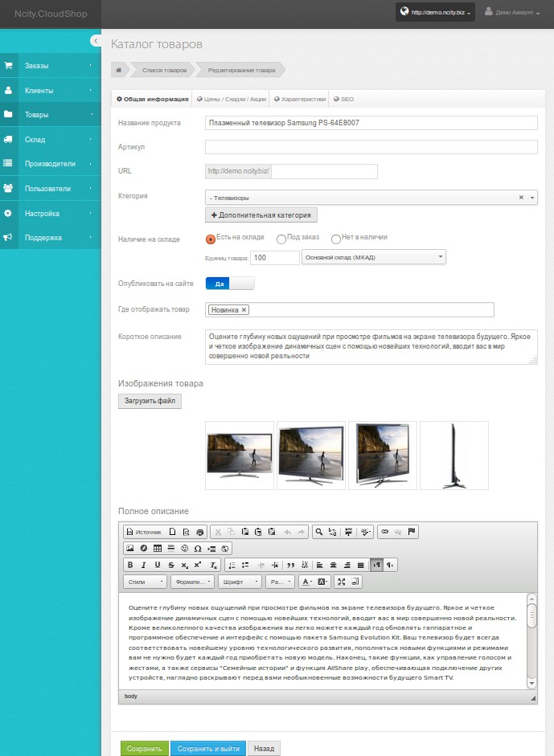This screenshot has height=756, width=554.
Task: Click the Bulleted List icon
Action: pyautogui.click(x=245, y=565)
